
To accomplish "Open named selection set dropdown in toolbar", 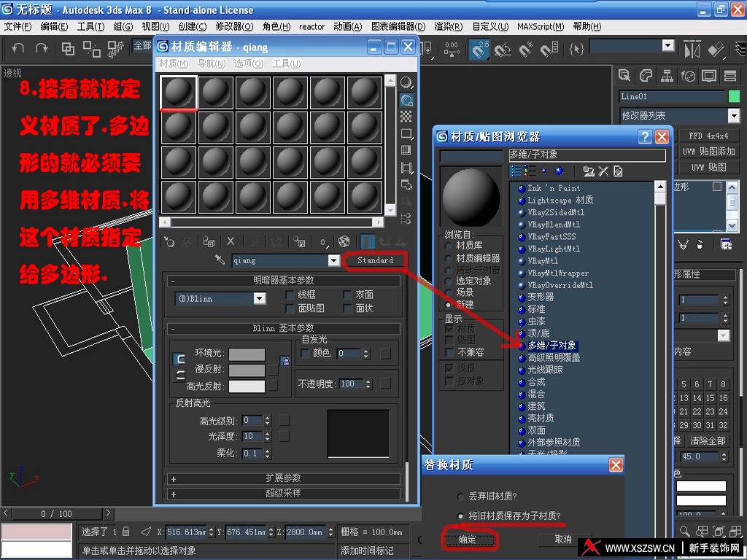I will pos(668,46).
